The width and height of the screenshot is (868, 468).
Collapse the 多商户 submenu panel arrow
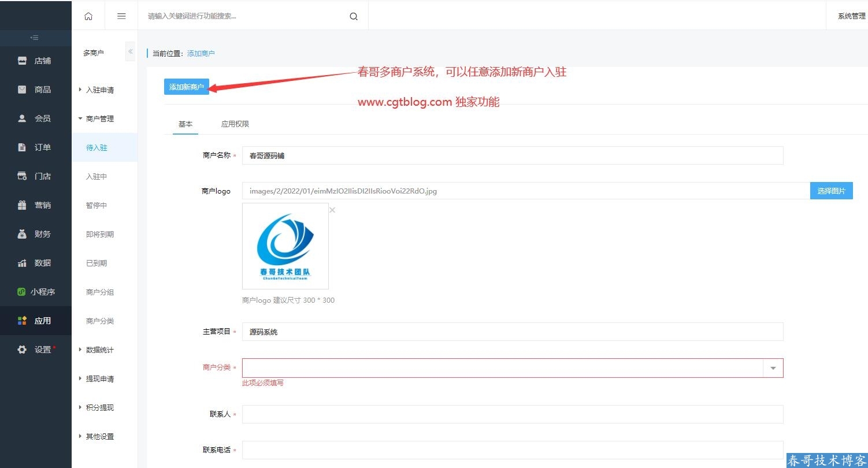coord(131,52)
